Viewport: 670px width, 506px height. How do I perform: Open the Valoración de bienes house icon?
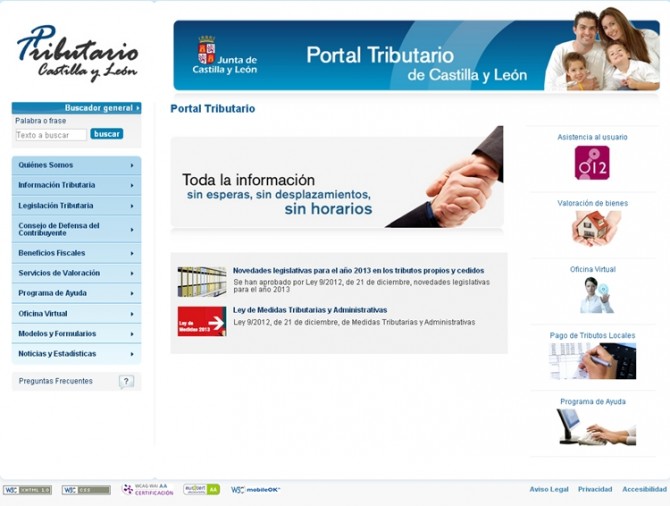596,228
